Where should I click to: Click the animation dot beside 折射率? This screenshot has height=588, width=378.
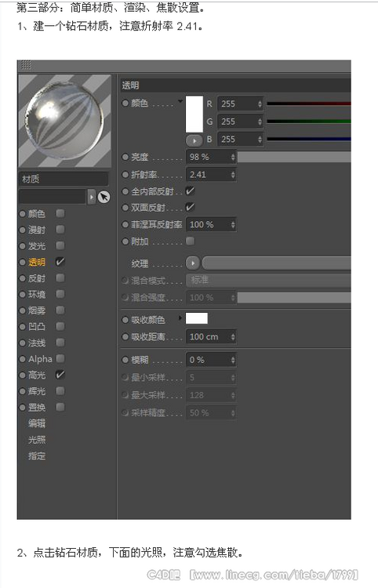[x=125, y=174]
